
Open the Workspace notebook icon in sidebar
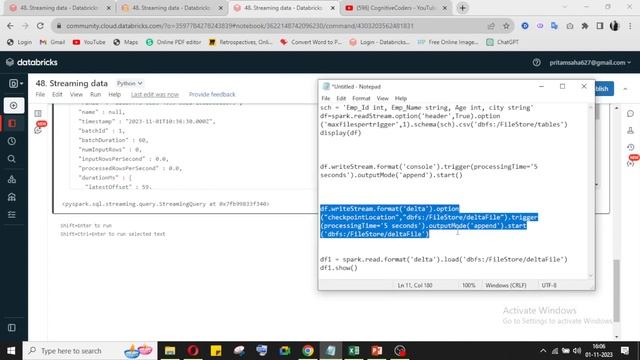(x=12, y=123)
